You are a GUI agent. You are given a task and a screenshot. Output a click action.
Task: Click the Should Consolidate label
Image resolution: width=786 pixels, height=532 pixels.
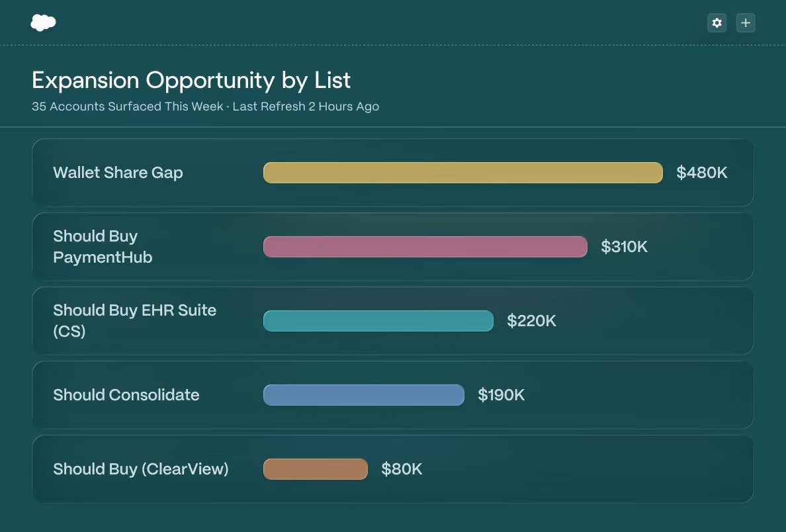[126, 395]
